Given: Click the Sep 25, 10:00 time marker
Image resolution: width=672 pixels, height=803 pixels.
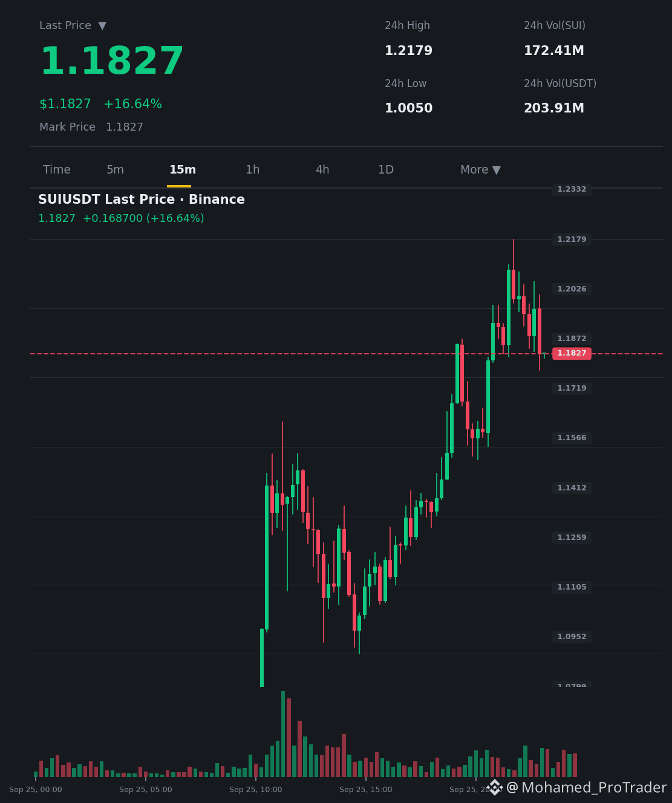Looking at the screenshot, I should point(255,790).
